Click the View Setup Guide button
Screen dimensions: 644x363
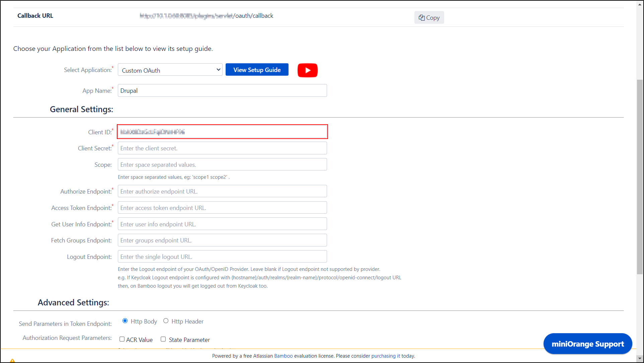coord(257,70)
